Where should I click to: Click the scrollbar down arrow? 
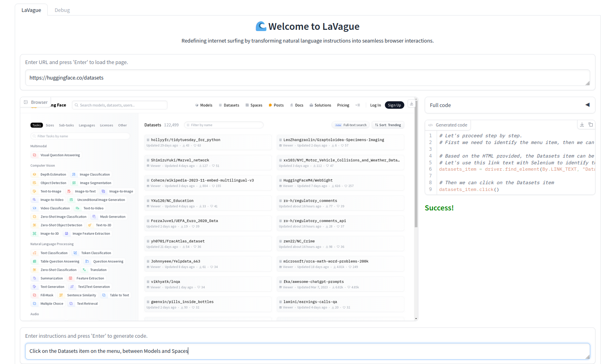click(416, 318)
